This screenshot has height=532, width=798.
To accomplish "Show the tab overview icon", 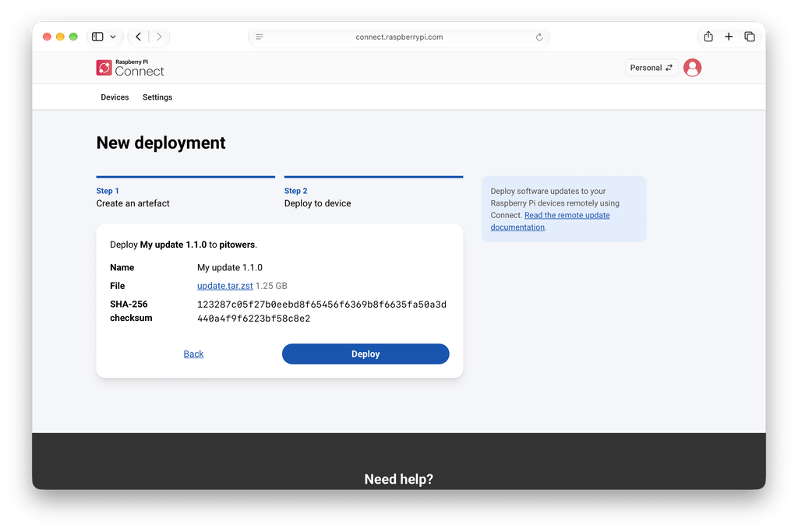I will [x=750, y=37].
